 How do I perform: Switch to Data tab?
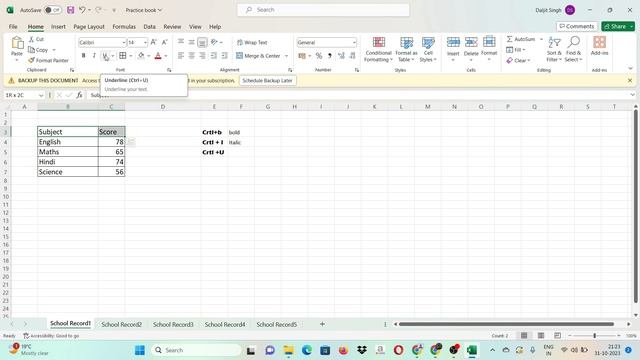[149, 27]
